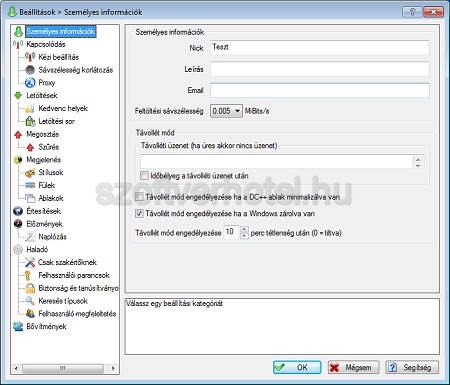This screenshot has width=450, height=385.
Task: Click the Nick field containing Teszt
Action: (x=320, y=47)
